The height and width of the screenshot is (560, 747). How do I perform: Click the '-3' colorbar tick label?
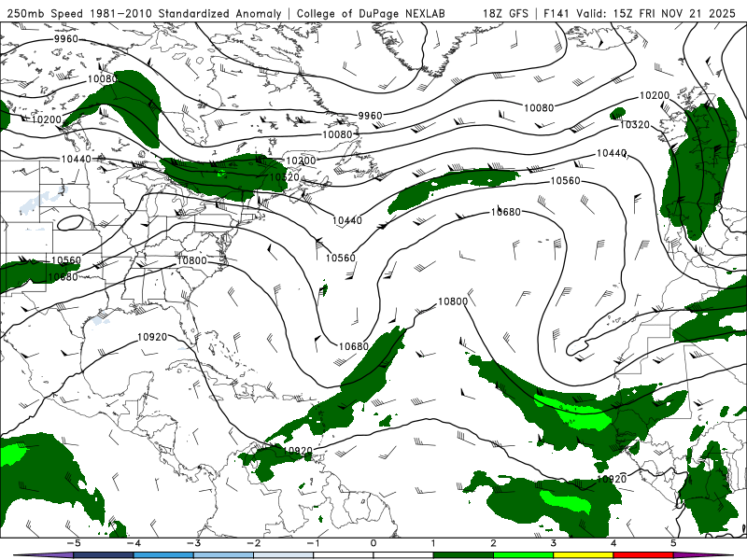pyautogui.click(x=193, y=543)
